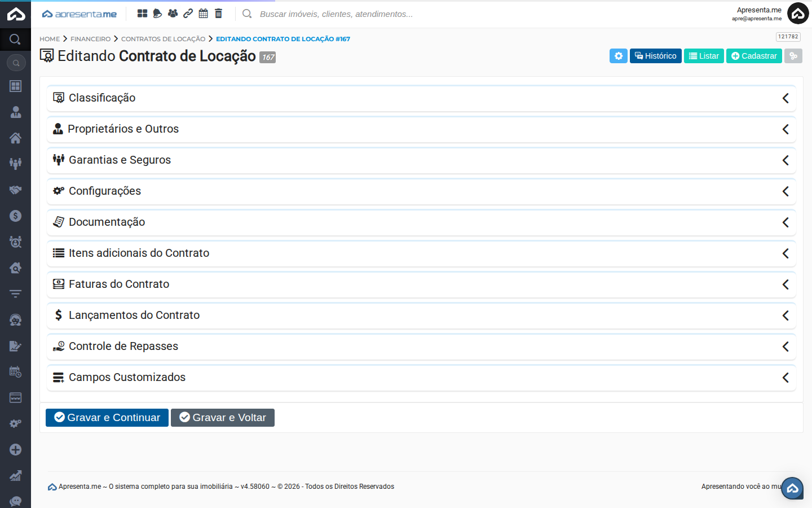The image size is (812, 508).
Task: Click the Histórico button
Action: click(x=655, y=56)
